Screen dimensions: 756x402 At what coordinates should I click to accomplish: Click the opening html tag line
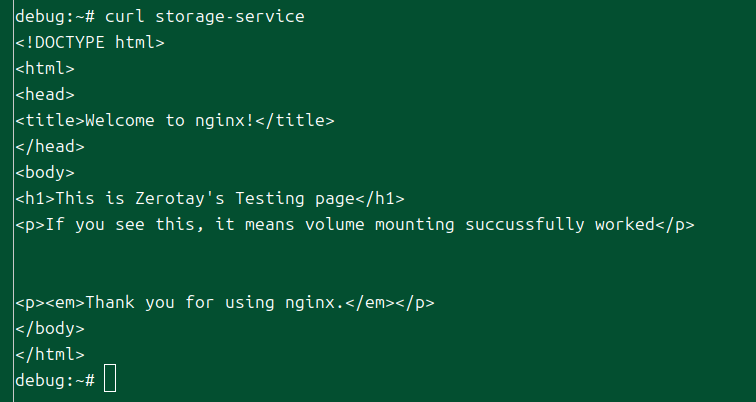45,69
